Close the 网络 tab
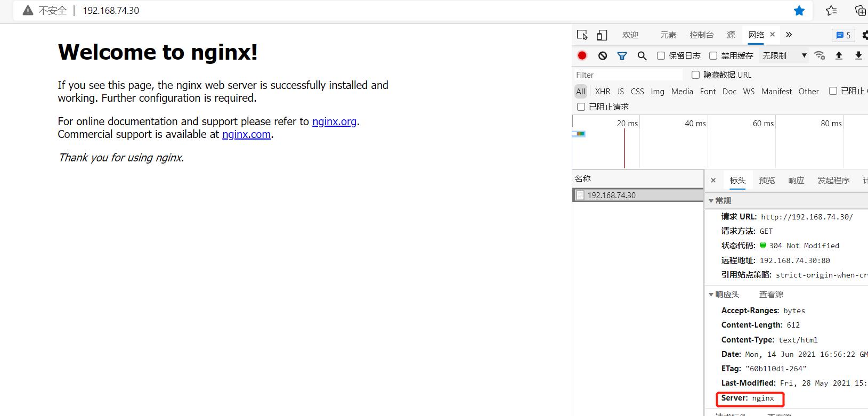The width and height of the screenshot is (868, 416). (773, 34)
